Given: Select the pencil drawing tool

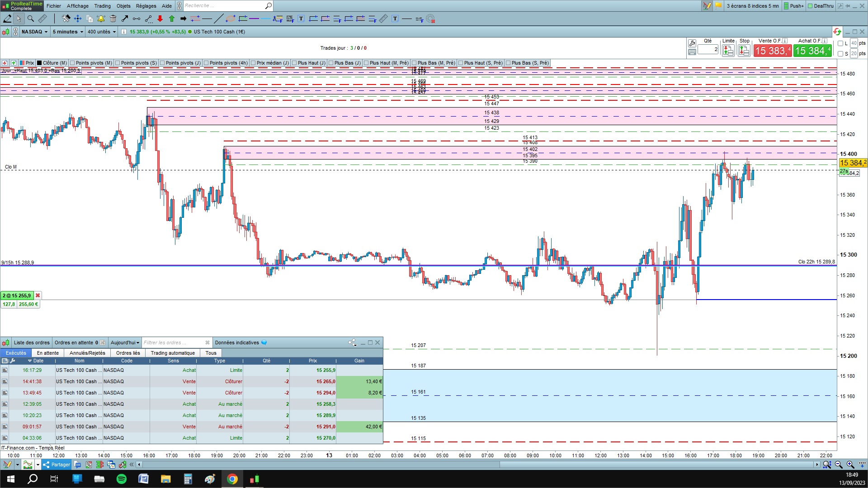Looking at the screenshot, I should coord(7,19).
